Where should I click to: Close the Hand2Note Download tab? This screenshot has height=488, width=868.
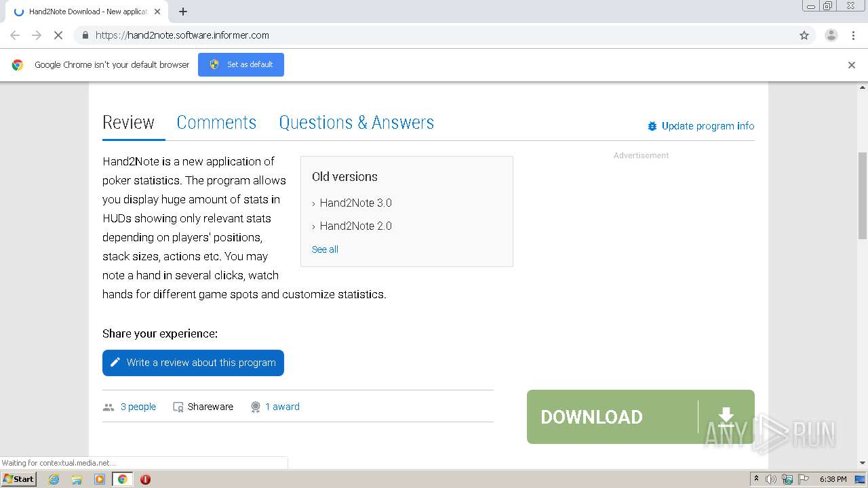point(157,12)
